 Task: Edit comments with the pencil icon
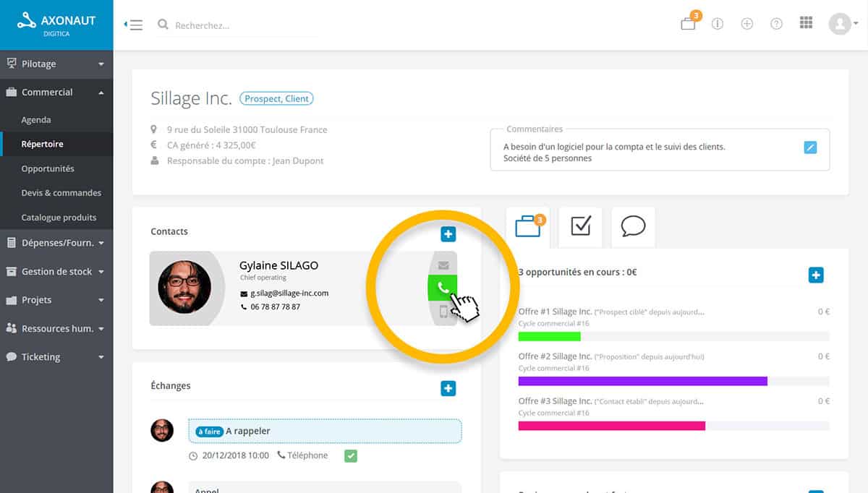point(810,147)
